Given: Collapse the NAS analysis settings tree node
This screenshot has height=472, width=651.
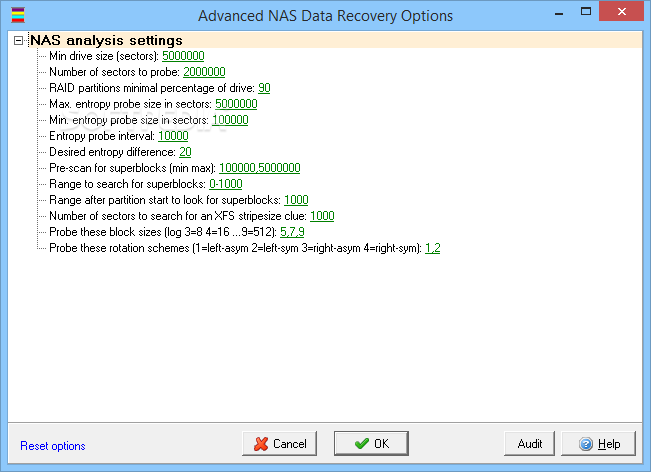Looking at the screenshot, I should (18, 40).
